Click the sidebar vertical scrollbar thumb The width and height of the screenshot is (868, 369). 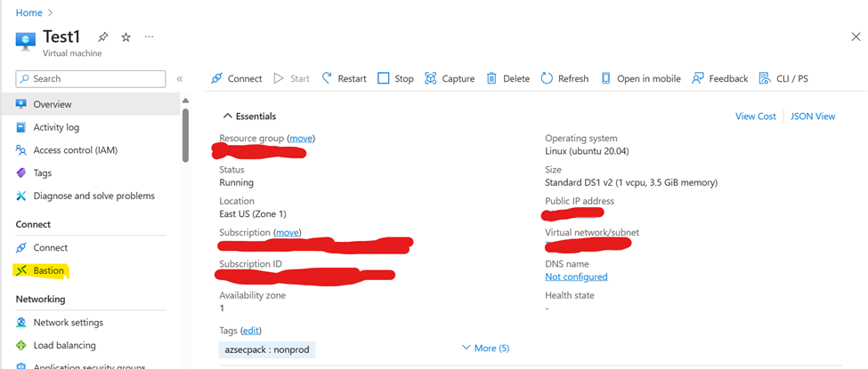tap(185, 134)
